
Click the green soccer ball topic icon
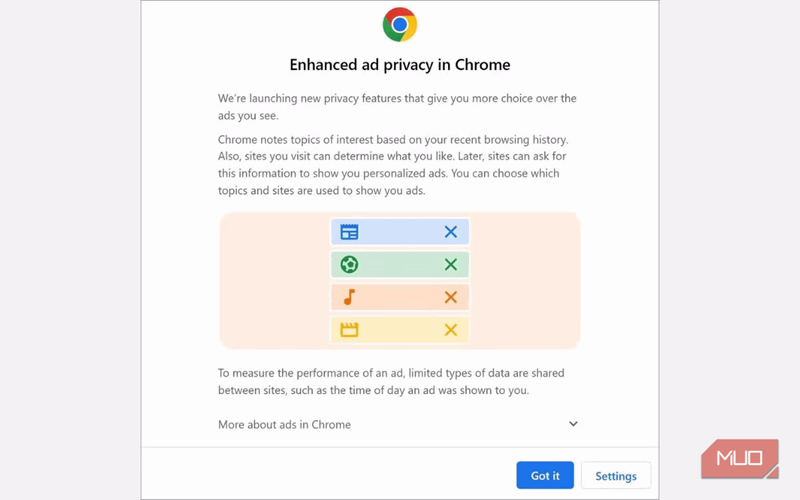(x=349, y=265)
